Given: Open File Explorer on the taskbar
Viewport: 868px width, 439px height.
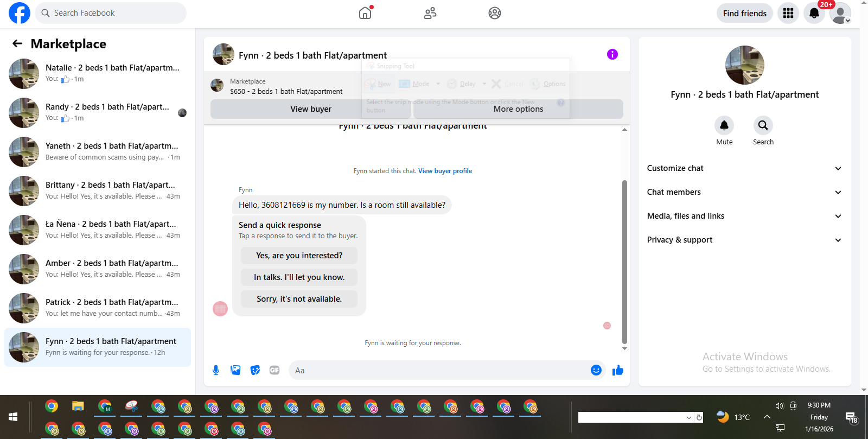Looking at the screenshot, I should click(78, 406).
